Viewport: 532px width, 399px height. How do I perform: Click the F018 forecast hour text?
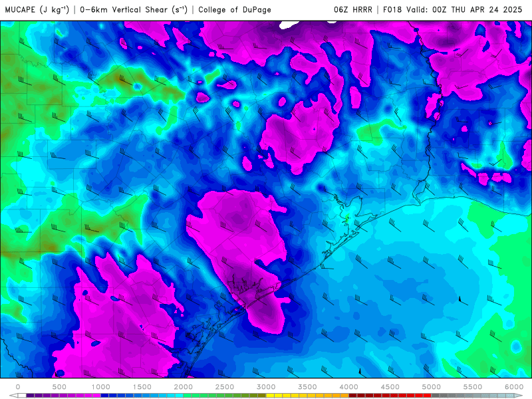(392, 9)
